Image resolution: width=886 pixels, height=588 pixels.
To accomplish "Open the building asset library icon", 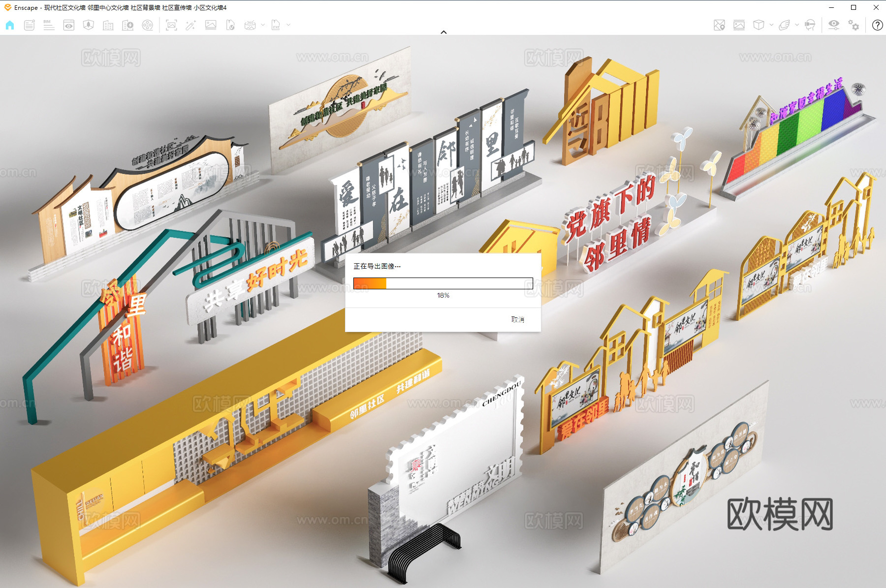I will (108, 25).
